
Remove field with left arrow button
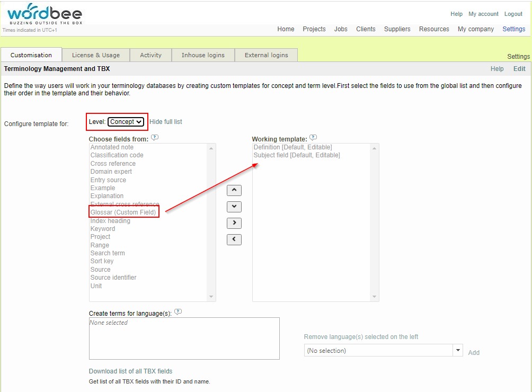pyautogui.click(x=234, y=239)
